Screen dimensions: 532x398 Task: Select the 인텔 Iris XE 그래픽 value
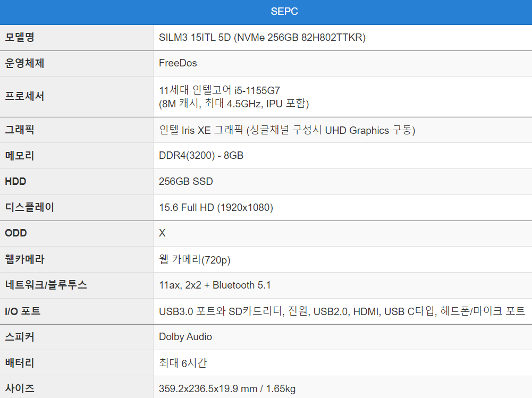click(287, 130)
